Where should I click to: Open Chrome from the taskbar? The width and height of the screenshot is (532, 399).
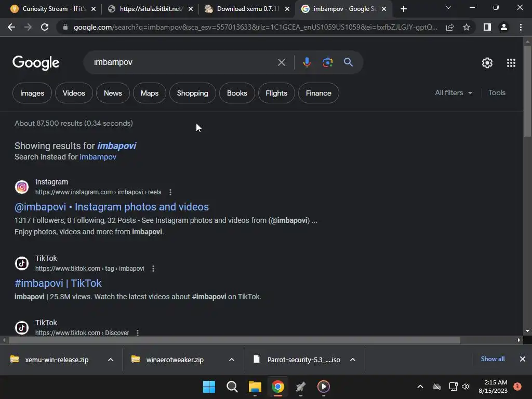pyautogui.click(x=278, y=387)
